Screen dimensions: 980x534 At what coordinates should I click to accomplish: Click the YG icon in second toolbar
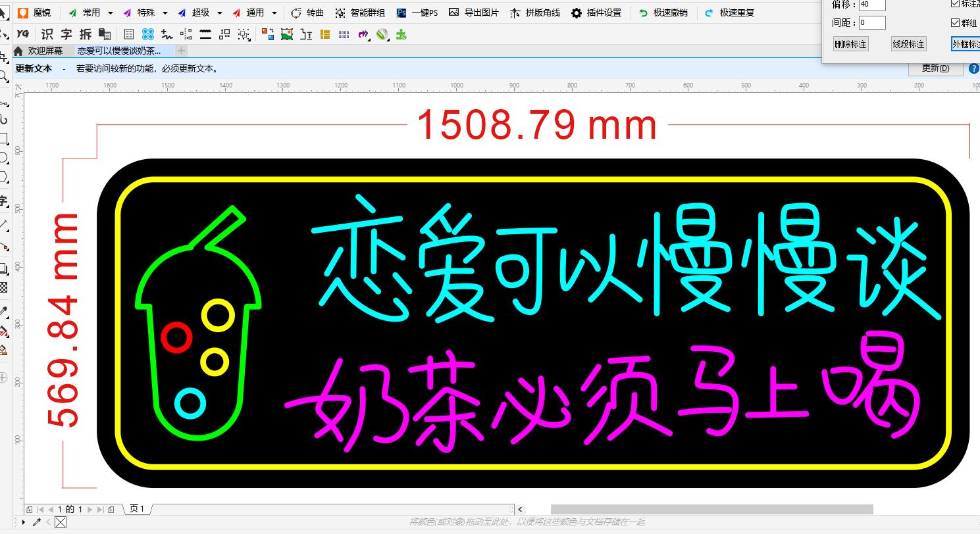click(x=23, y=34)
